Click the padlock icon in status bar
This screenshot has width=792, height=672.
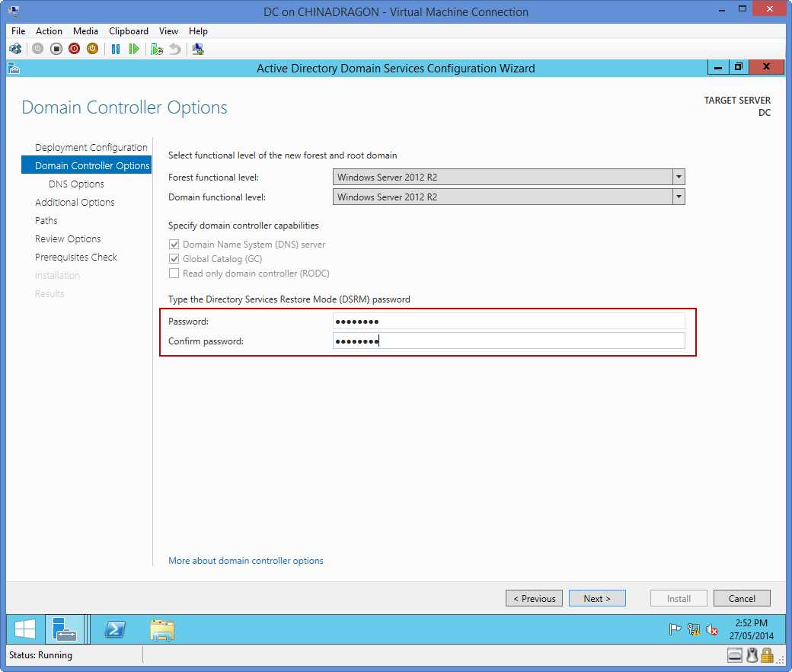768,655
